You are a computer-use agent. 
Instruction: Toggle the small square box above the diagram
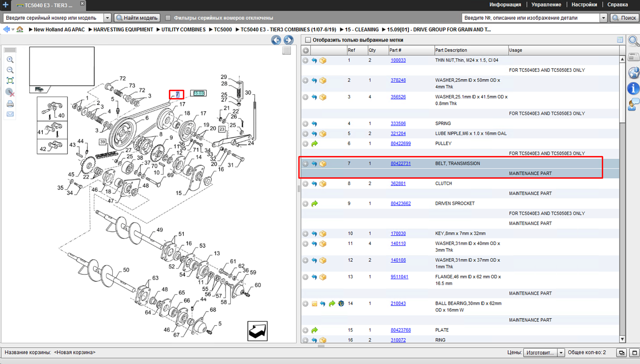pyautogui.click(x=287, y=51)
